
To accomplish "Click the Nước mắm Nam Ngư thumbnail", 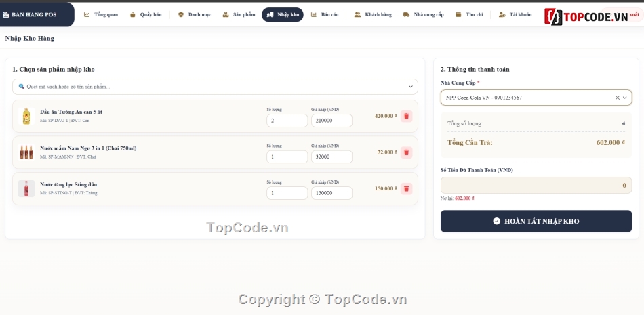I will [x=26, y=152].
